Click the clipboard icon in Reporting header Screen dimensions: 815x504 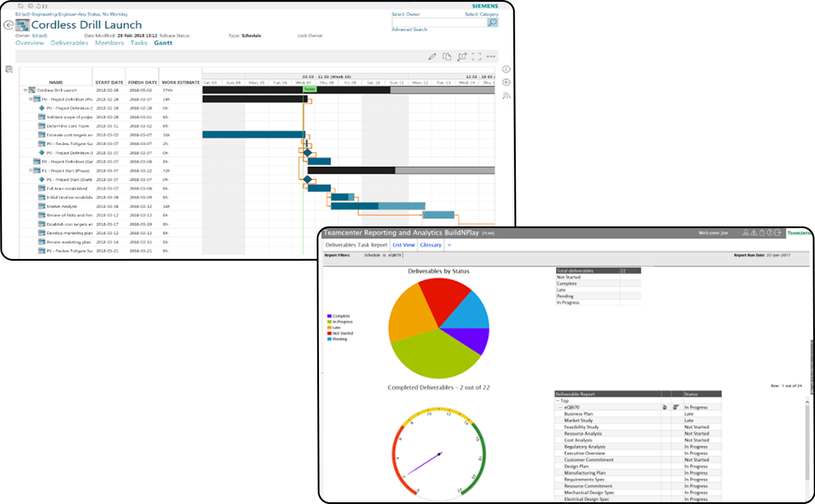pos(761,233)
